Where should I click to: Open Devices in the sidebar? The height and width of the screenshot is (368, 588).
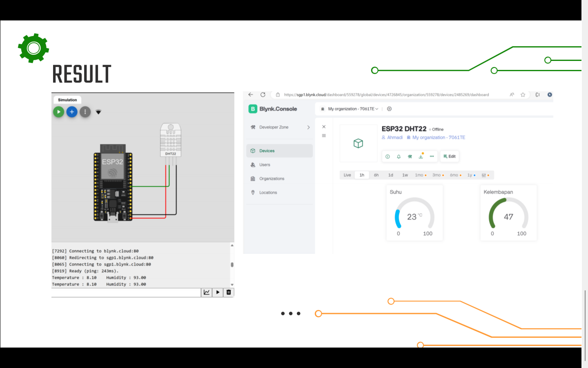click(280, 151)
